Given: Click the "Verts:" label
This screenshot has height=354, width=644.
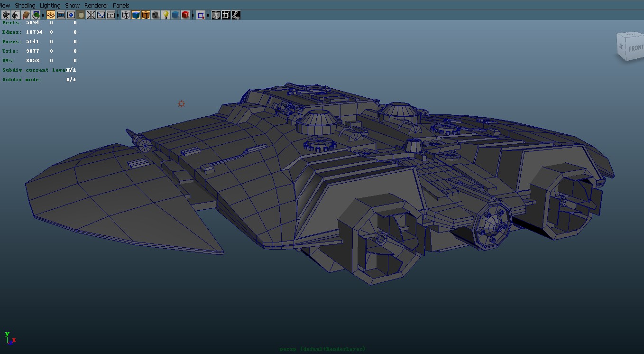Looking at the screenshot, I should click(x=11, y=23).
